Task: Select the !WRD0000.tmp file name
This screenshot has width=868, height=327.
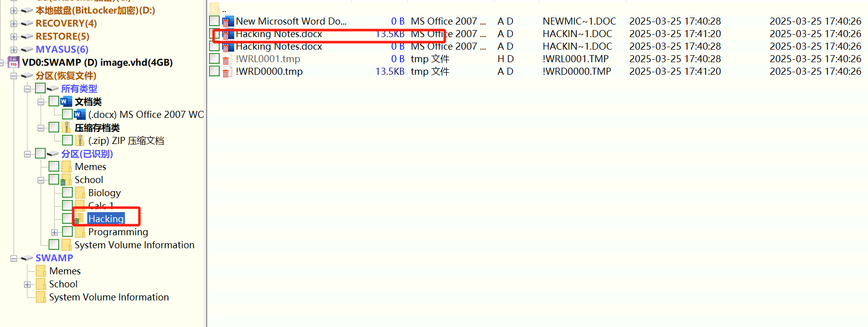Action: pyautogui.click(x=269, y=72)
